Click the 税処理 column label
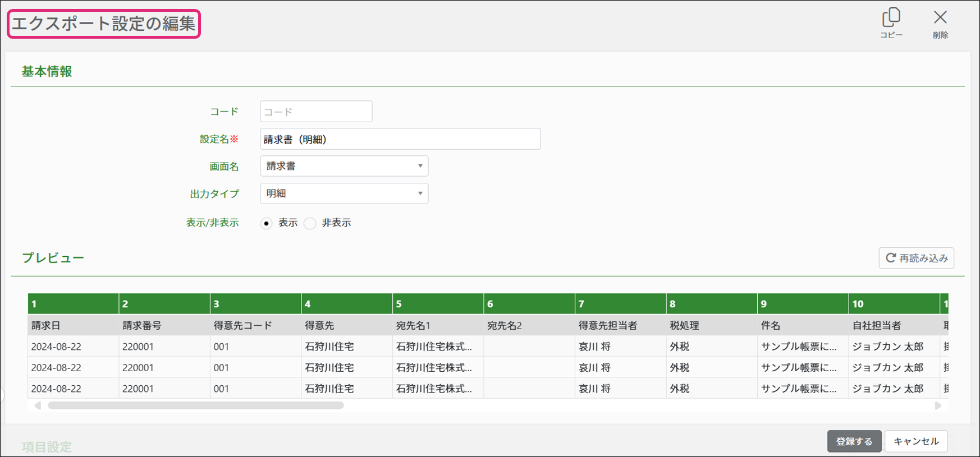 pyautogui.click(x=684, y=325)
